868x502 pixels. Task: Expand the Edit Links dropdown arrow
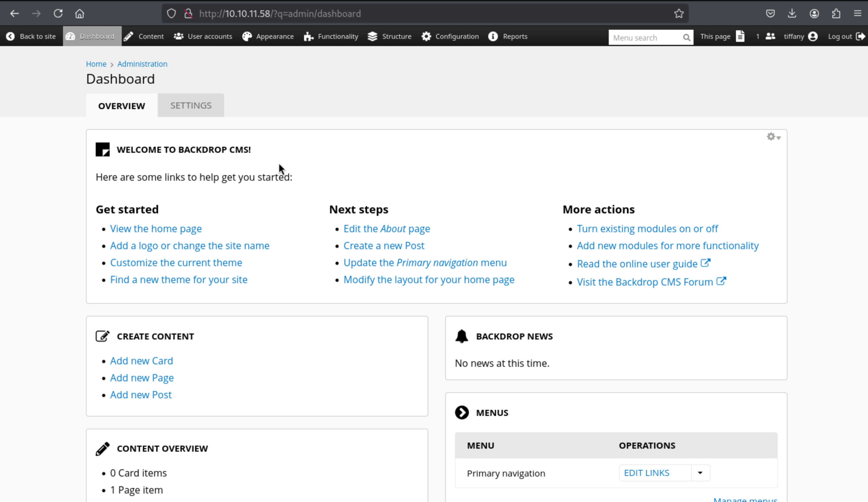tap(700, 473)
